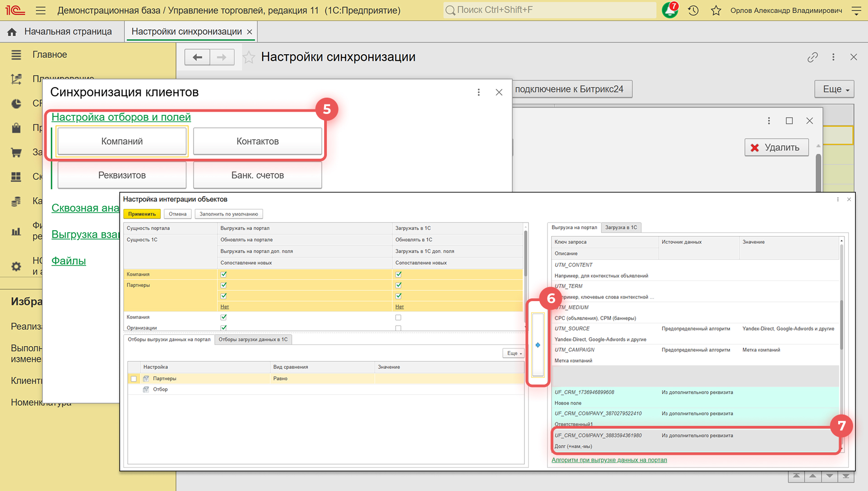Screen dimensions: 868x491
Task: Click Нет link under Сопоставление новых export column
Action: pyautogui.click(x=225, y=307)
